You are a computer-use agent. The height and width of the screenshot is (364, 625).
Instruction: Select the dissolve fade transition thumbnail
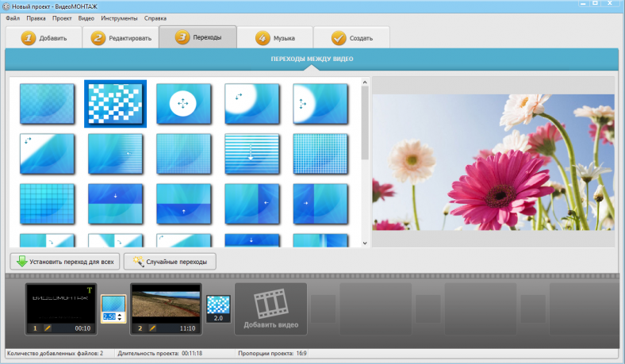coord(47,104)
